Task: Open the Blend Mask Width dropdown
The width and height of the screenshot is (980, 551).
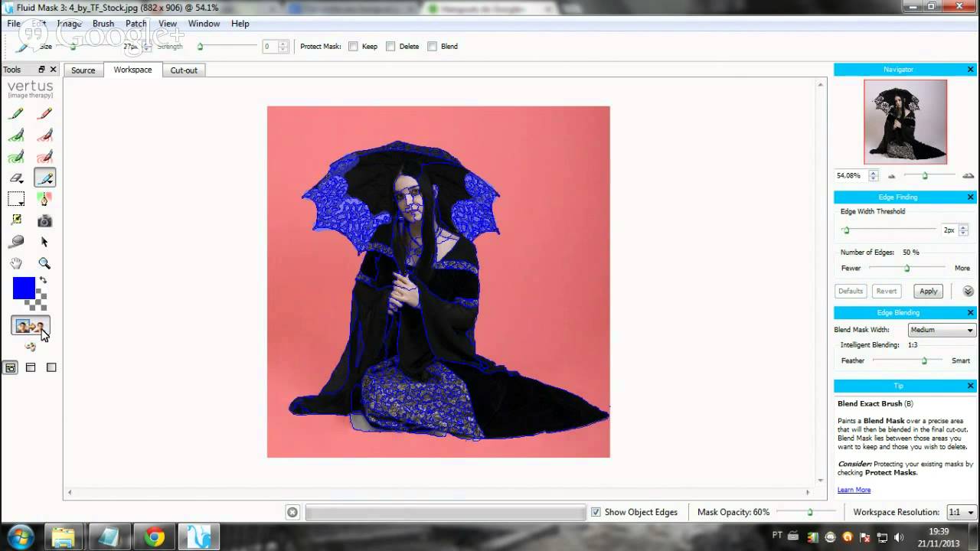Action: (942, 330)
